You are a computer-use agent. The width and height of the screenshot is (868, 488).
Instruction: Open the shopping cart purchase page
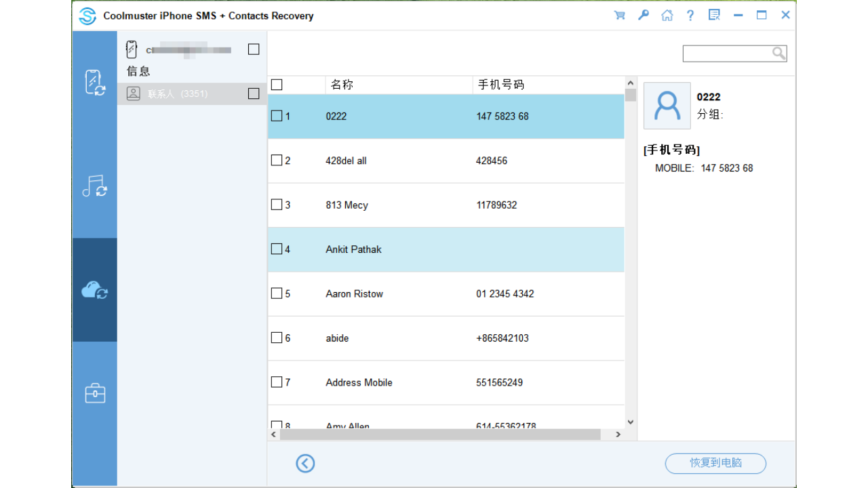point(619,14)
